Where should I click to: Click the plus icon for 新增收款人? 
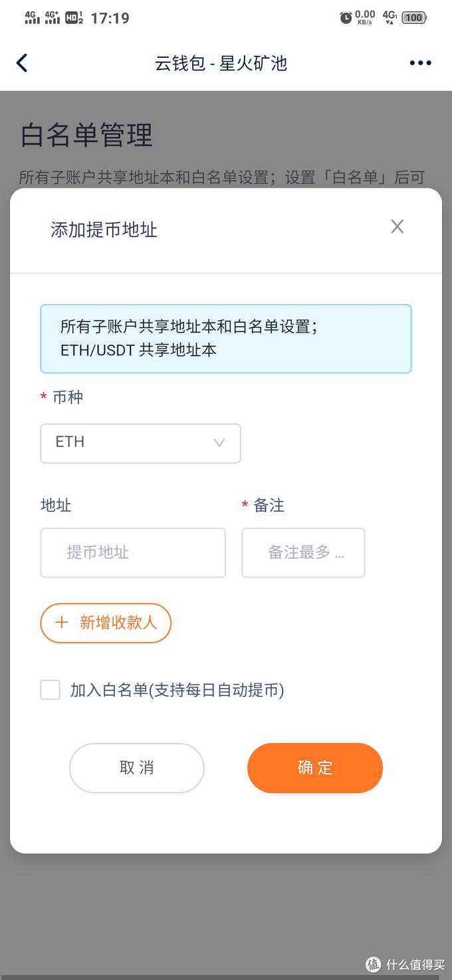point(62,623)
